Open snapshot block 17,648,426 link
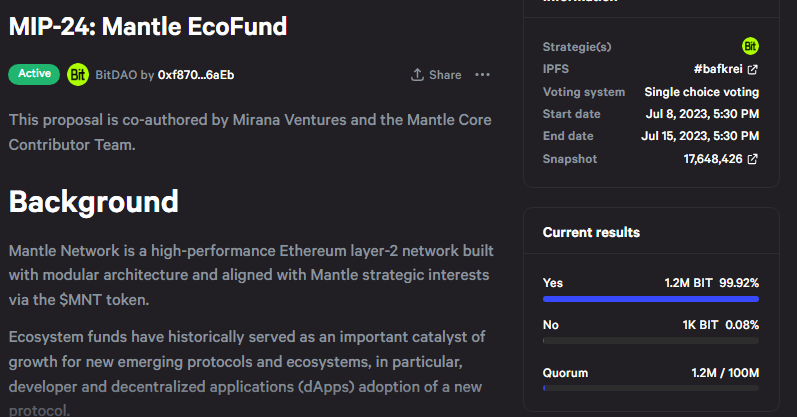 (713, 159)
